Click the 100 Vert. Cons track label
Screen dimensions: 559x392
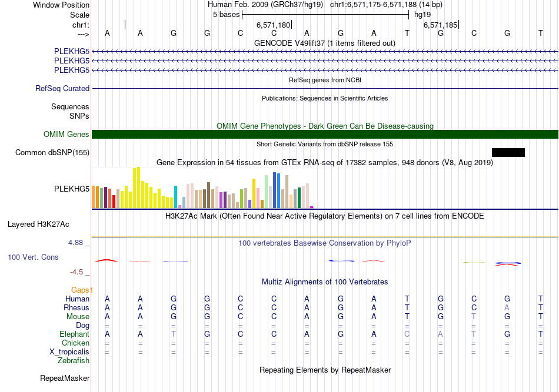pyautogui.click(x=34, y=257)
